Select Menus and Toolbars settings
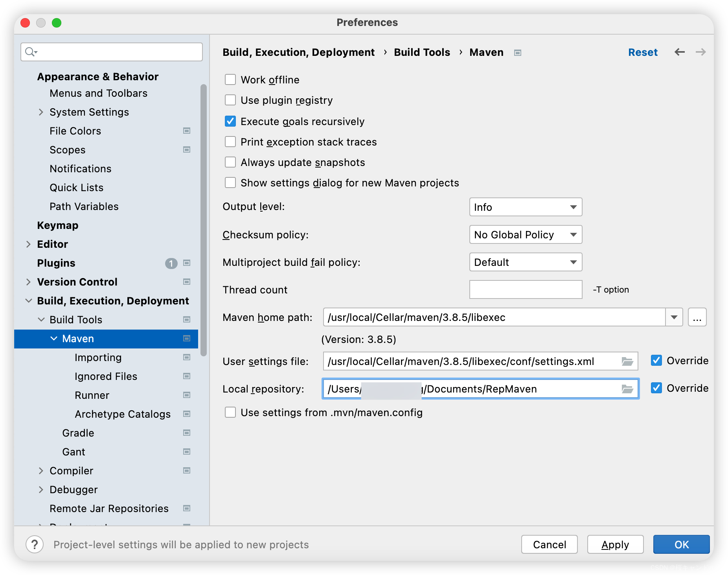The image size is (728, 575). (98, 93)
